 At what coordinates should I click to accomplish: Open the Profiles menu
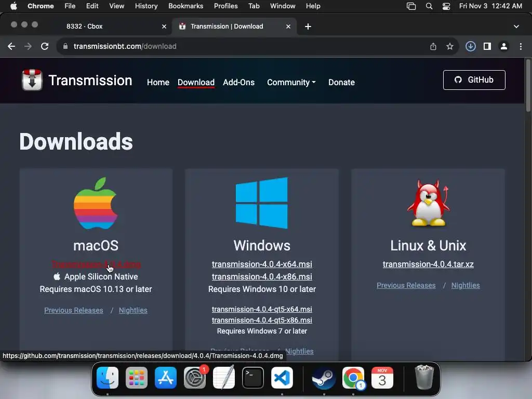(225, 6)
